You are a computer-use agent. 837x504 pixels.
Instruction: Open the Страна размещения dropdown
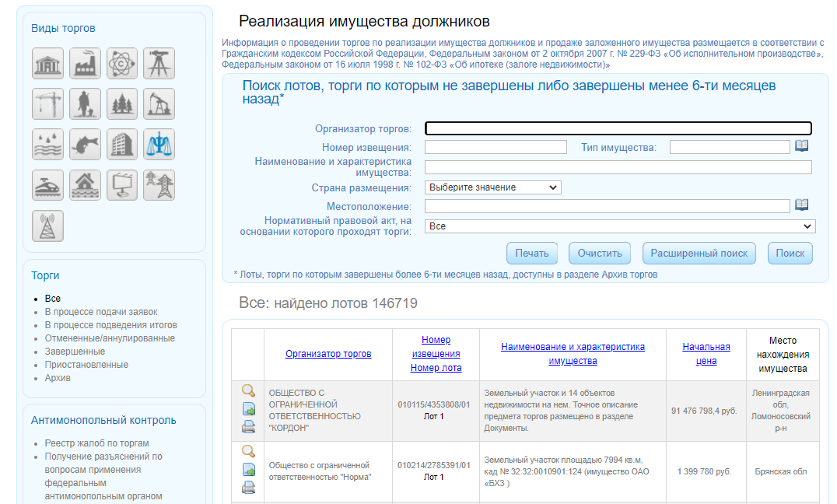[x=493, y=187]
